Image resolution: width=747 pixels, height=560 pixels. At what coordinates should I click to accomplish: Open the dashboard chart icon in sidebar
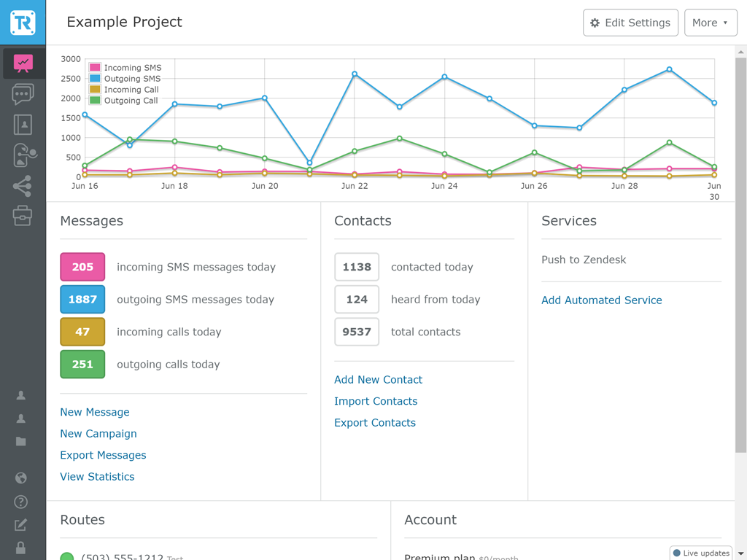[x=23, y=63]
